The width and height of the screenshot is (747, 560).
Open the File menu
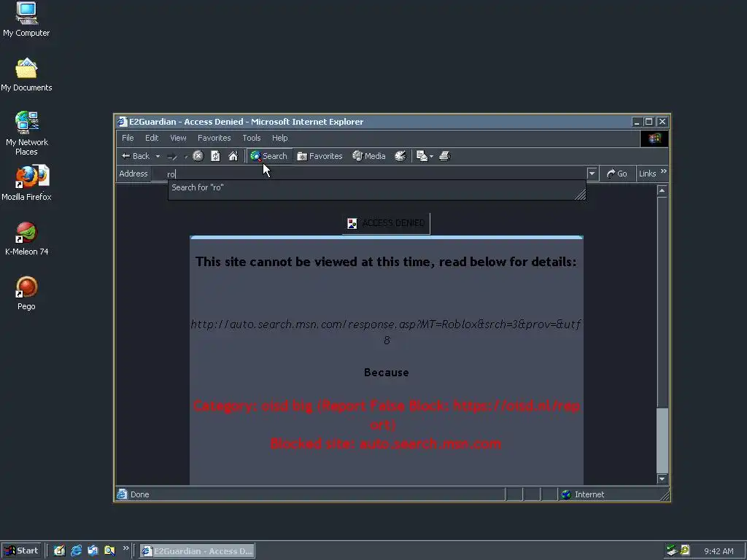[x=128, y=138]
